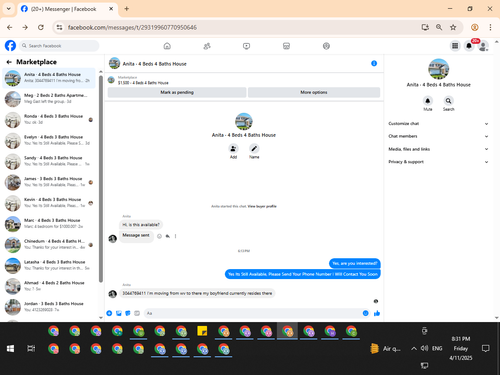Choose a GIF icon in composer
Viewport: 500px width, 375px height.
pos(137,313)
